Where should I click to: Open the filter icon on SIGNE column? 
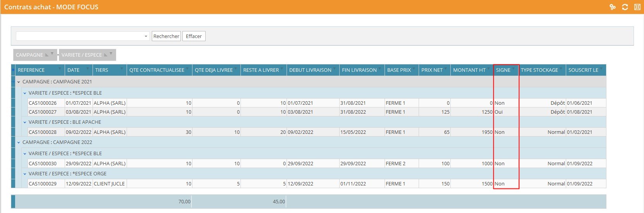click(x=514, y=69)
